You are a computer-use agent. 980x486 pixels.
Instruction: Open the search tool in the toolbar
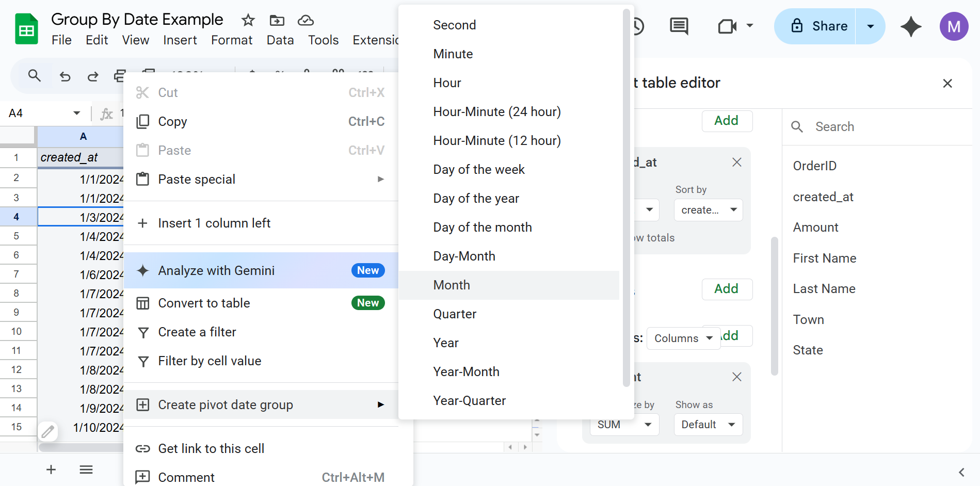34,76
